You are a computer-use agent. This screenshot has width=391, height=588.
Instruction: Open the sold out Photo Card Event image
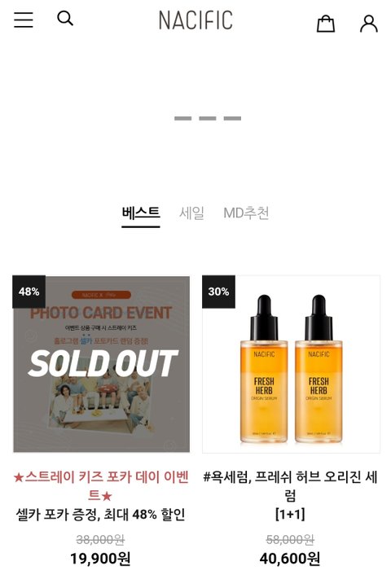coord(101,364)
